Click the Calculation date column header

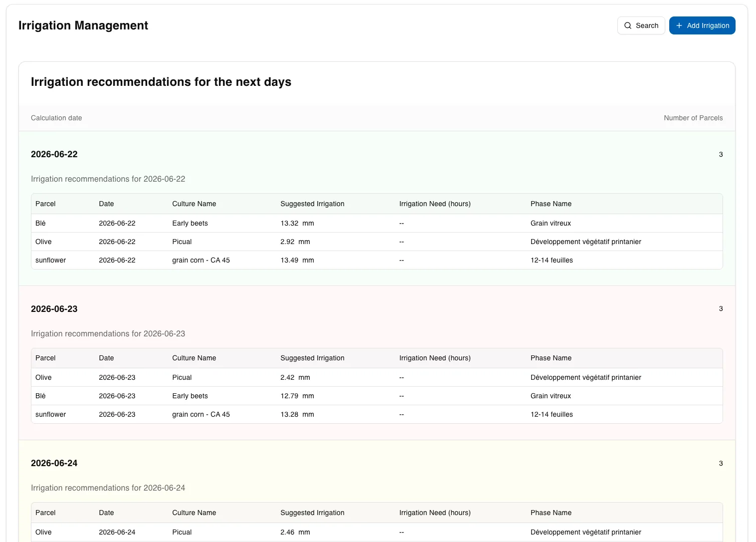click(x=56, y=118)
